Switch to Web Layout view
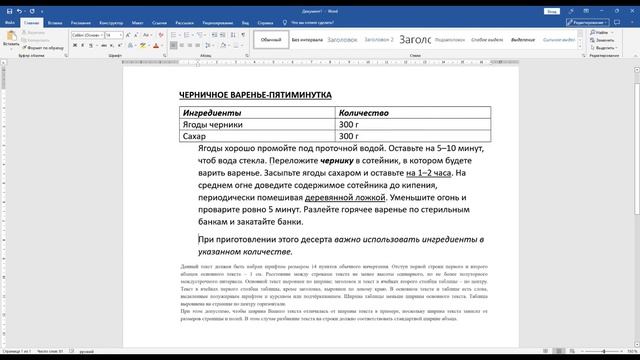 572,351
